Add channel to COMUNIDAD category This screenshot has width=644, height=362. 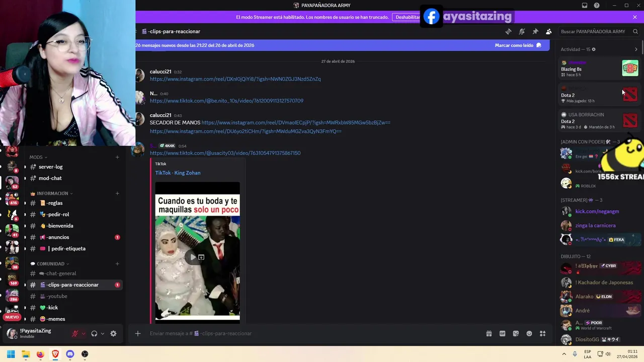[x=117, y=264]
